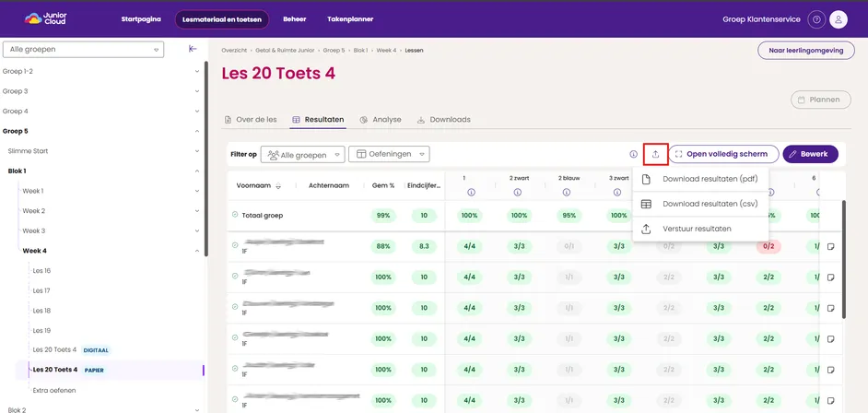Screen dimensions: 868x413
Task: Click Naar leerlingomgeving button
Action: click(806, 51)
